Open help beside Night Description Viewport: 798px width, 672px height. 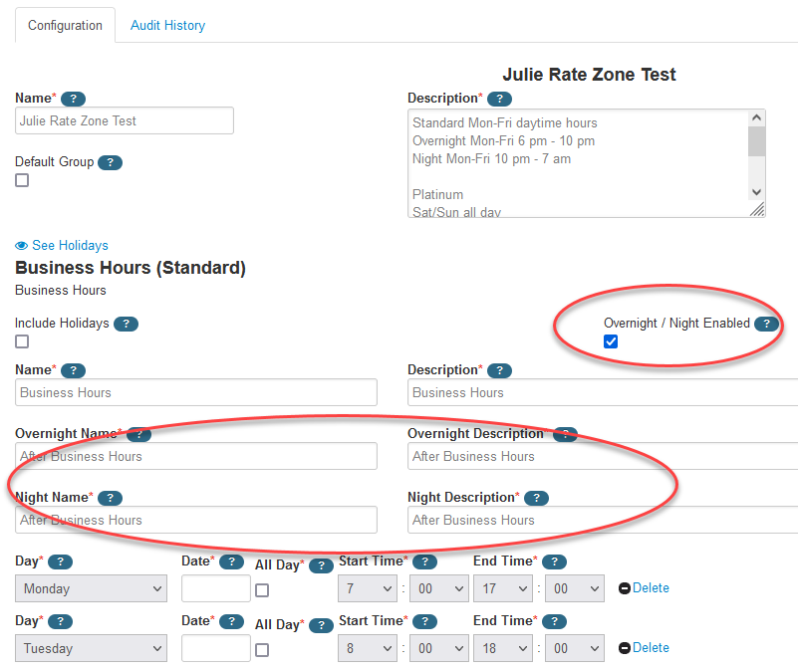[536, 498]
